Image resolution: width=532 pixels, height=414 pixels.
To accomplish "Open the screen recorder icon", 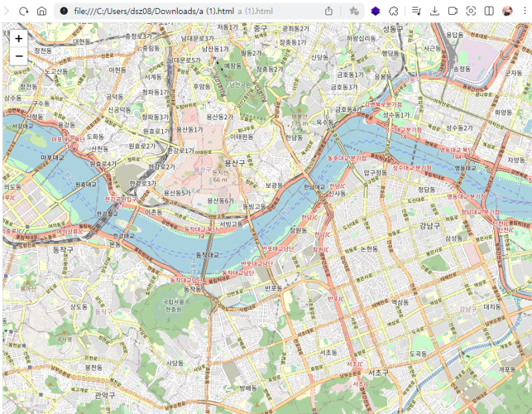I will click(x=453, y=11).
